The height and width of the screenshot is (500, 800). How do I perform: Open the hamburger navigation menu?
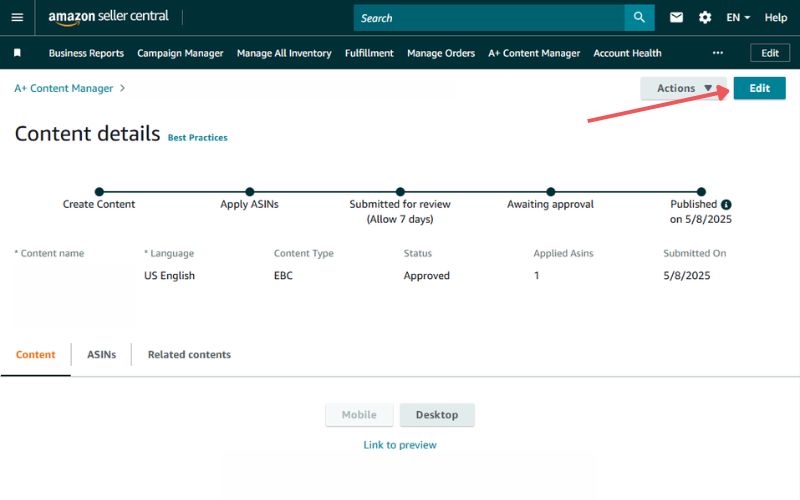[x=17, y=18]
